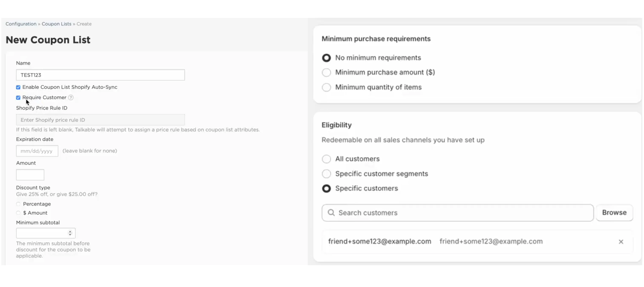Open the Expiration date mm/dd/yyyy field
Image resolution: width=644 pixels, height=287 pixels.
[37, 151]
